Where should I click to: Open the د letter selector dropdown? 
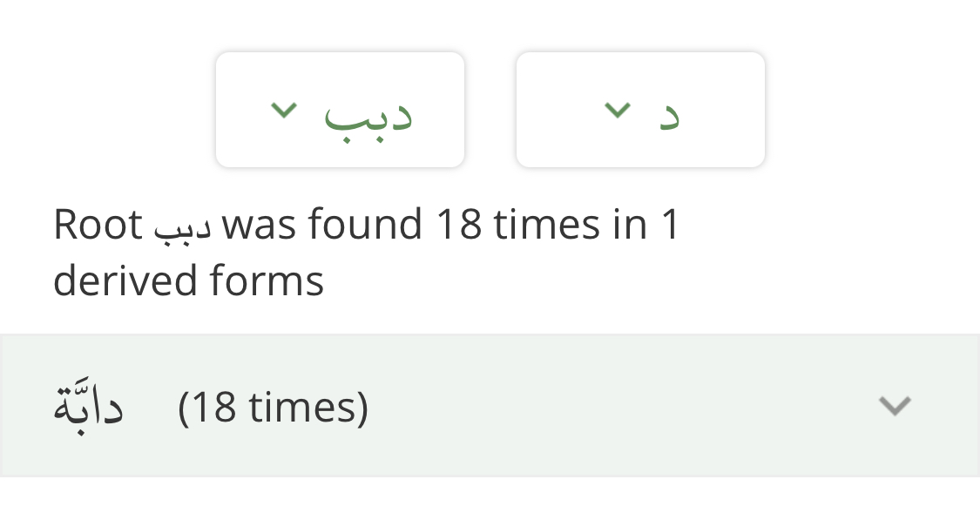click(x=640, y=110)
